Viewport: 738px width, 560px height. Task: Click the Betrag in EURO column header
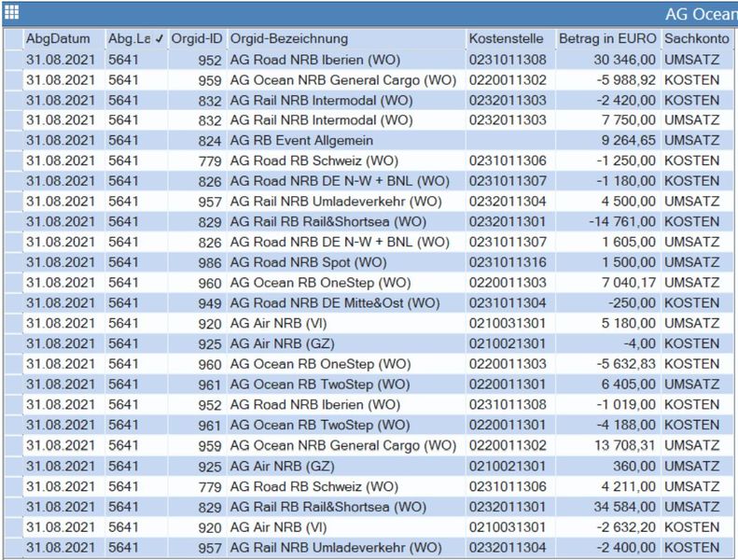tap(607, 38)
